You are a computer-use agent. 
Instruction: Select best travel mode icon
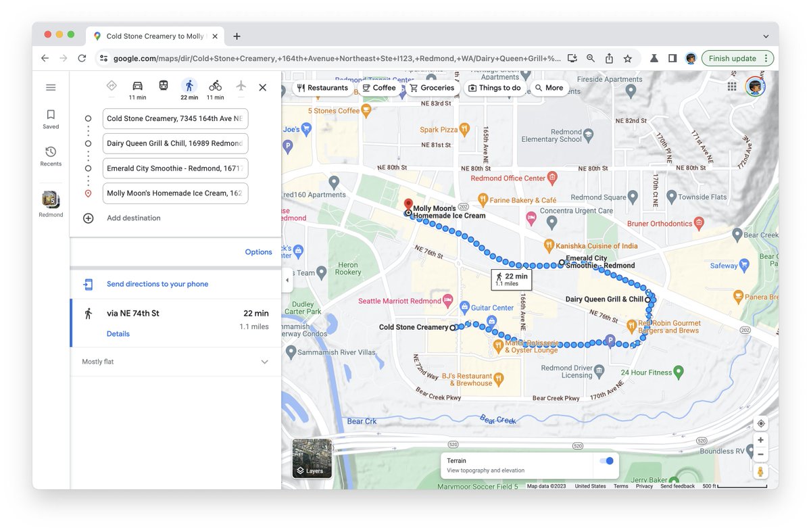(x=112, y=86)
